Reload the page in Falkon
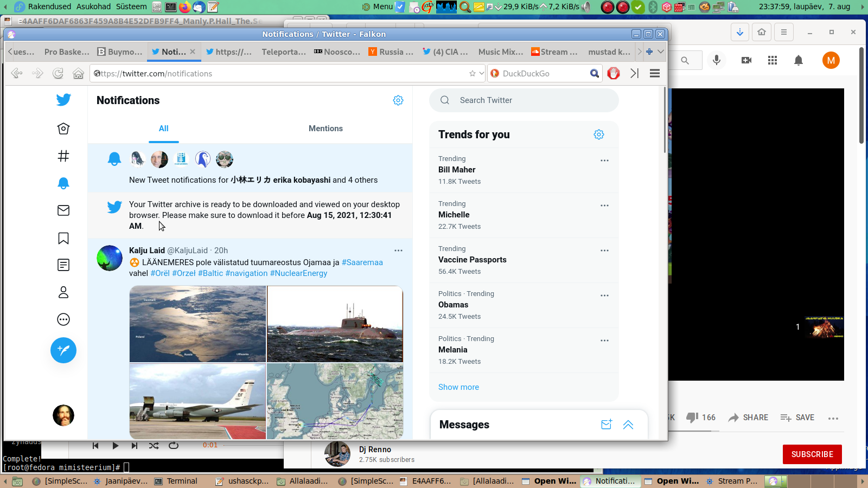 point(58,73)
